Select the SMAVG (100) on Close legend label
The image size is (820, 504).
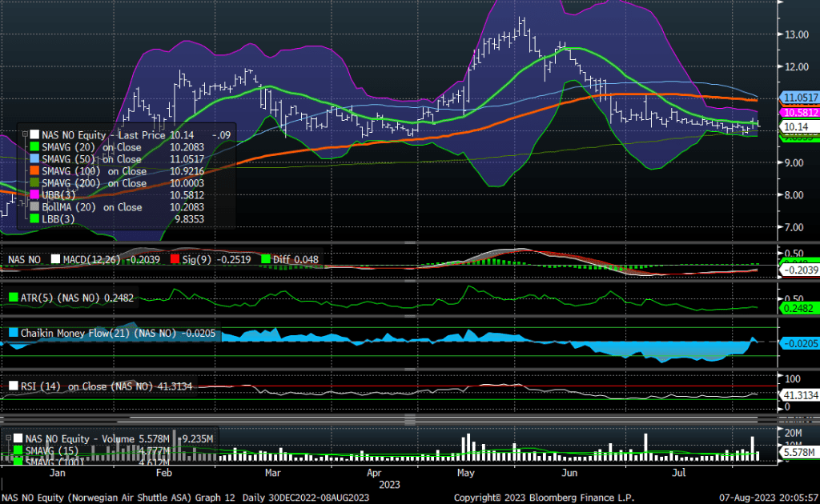pos(94,171)
